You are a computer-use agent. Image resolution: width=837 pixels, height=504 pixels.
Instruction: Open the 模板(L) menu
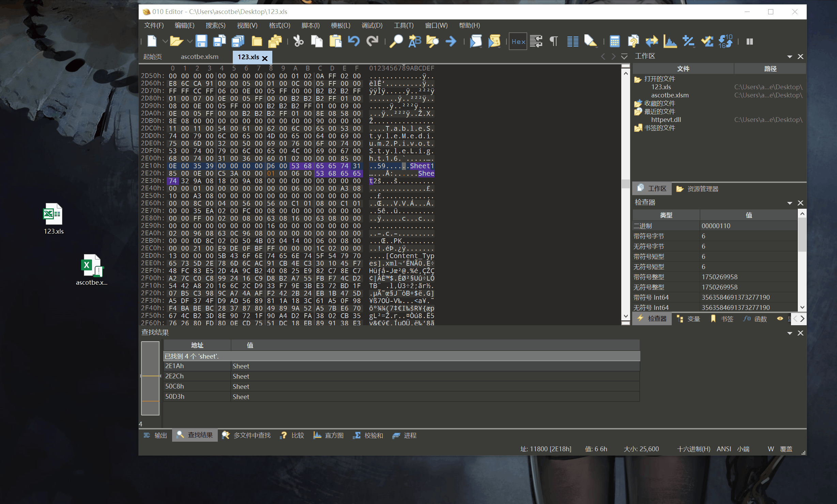(x=340, y=26)
